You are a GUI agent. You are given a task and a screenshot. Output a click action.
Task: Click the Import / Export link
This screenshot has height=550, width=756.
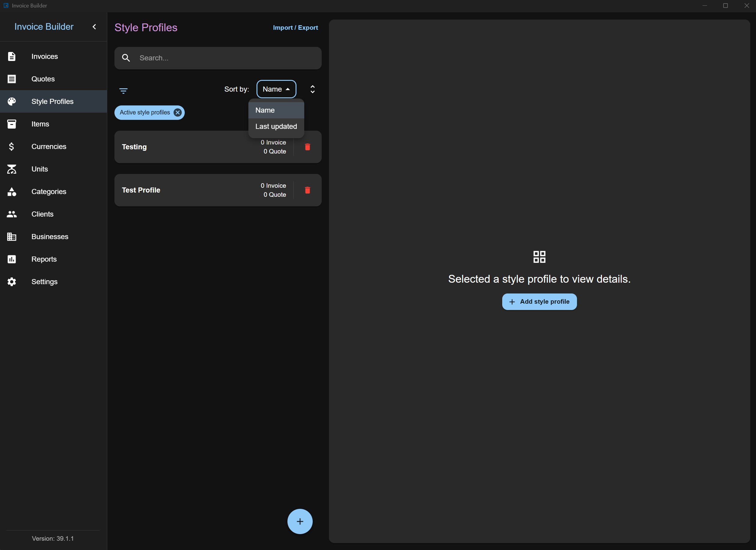tap(295, 28)
